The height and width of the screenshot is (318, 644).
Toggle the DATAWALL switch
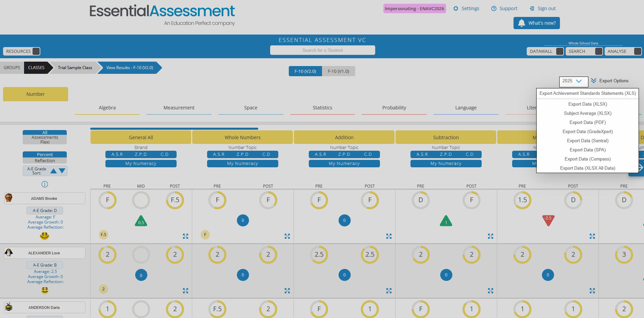(560, 51)
